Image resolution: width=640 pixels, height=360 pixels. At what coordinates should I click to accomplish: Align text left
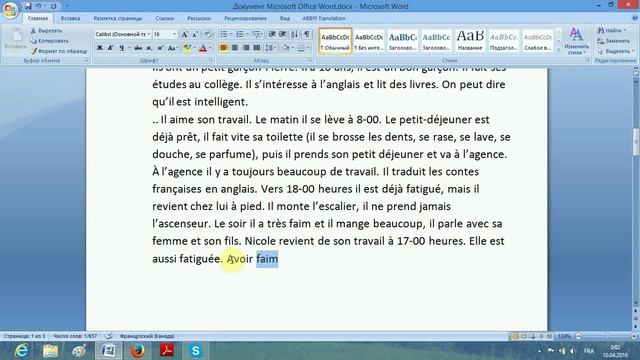pyautogui.click(x=224, y=48)
